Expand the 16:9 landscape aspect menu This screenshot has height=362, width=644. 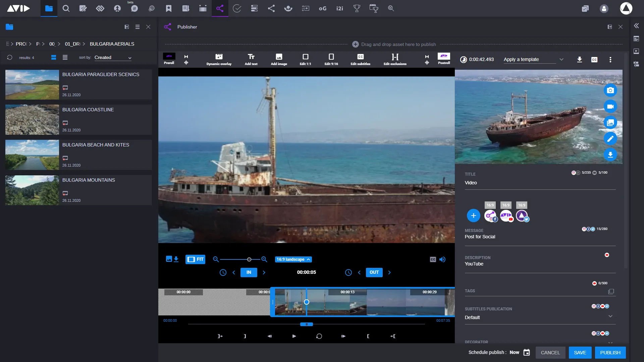293,259
